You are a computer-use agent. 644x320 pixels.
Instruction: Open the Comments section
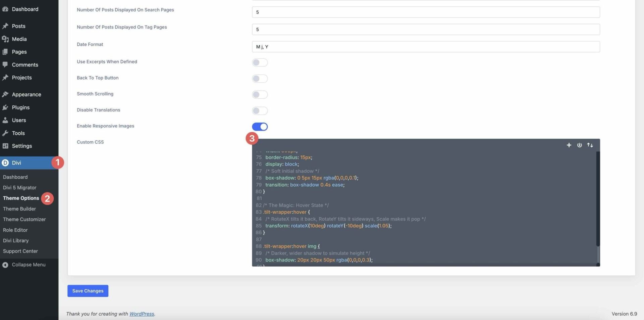click(x=25, y=64)
